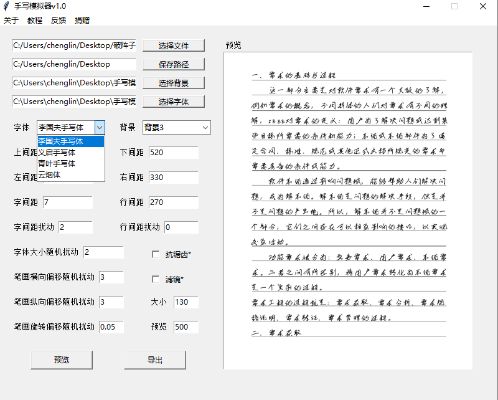Open the 教程 menu

35,21
